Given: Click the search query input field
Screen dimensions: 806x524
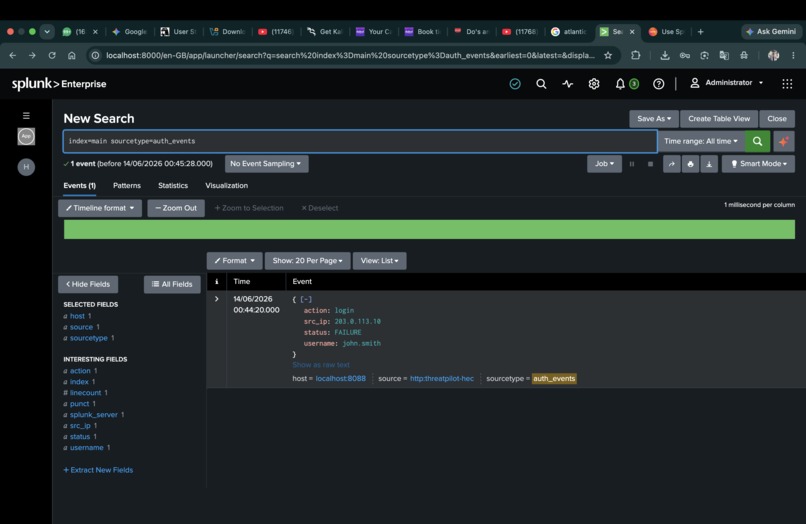Looking at the screenshot, I should click(x=360, y=141).
